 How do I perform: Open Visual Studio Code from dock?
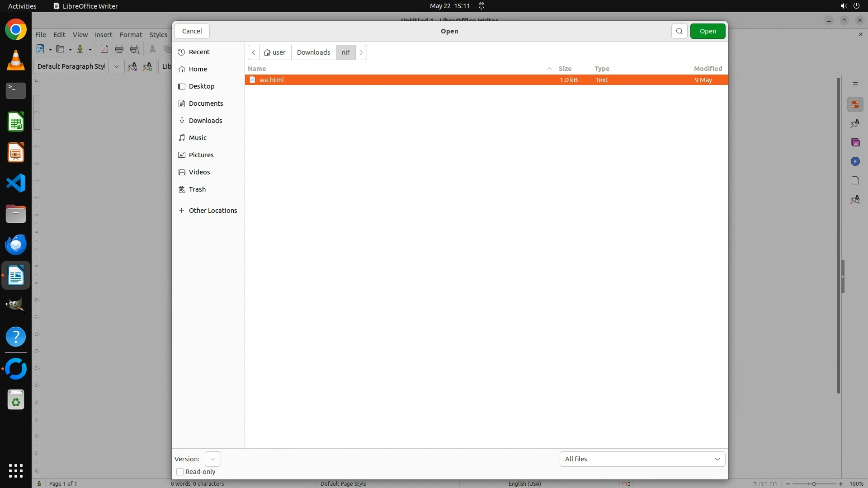pos(16,183)
